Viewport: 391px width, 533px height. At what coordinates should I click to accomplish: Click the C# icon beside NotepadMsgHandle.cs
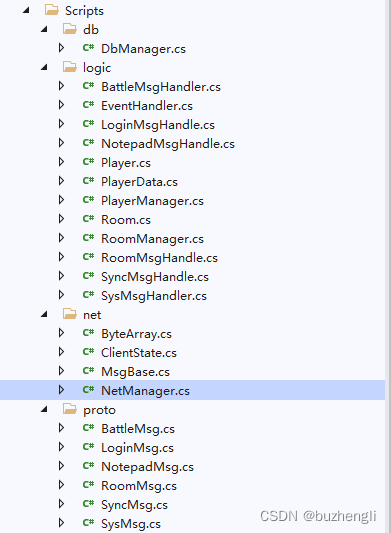point(88,143)
